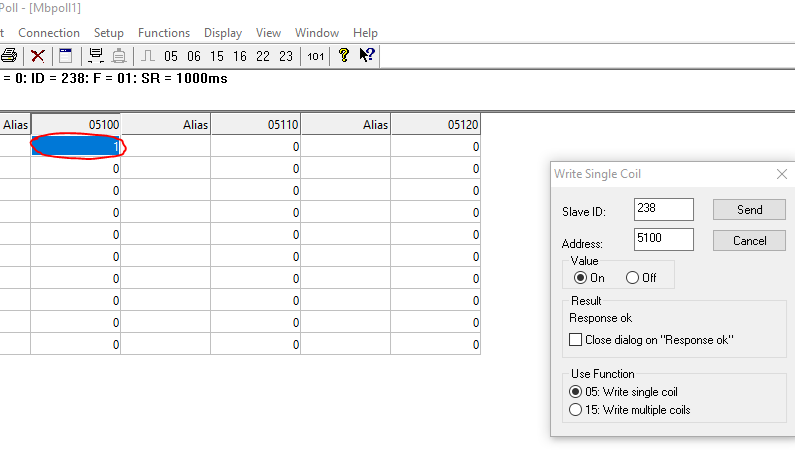This screenshot has height=463, width=795.
Task: Enable Close dialog on Response ok checkbox
Action: tap(575, 340)
